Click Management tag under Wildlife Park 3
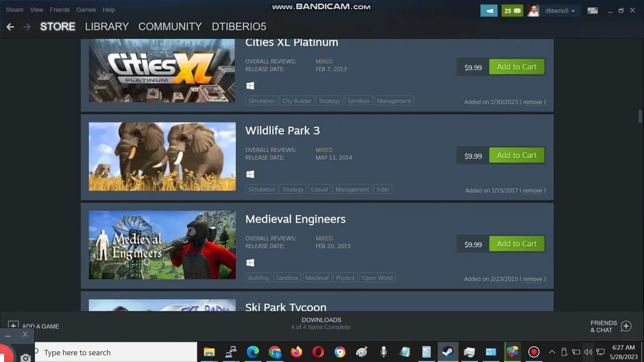 (352, 190)
